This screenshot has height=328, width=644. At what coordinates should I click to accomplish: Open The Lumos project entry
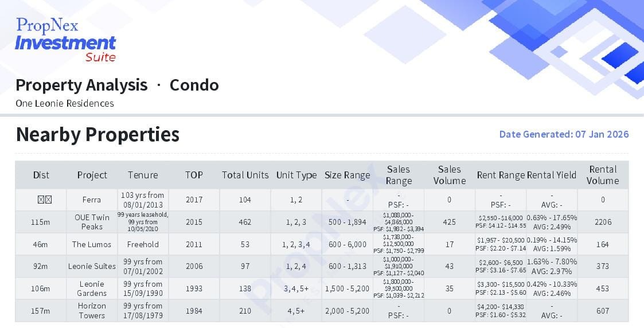click(x=92, y=244)
